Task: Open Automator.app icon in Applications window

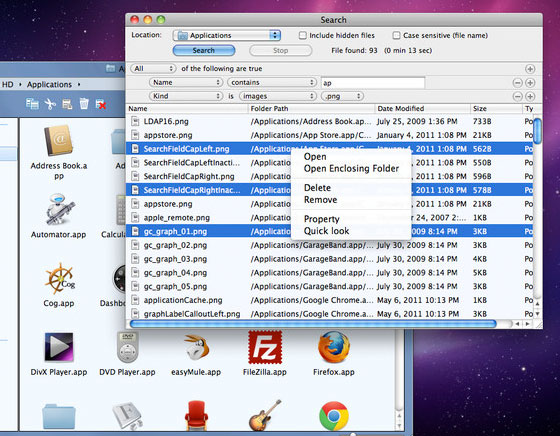Action: pos(60,209)
